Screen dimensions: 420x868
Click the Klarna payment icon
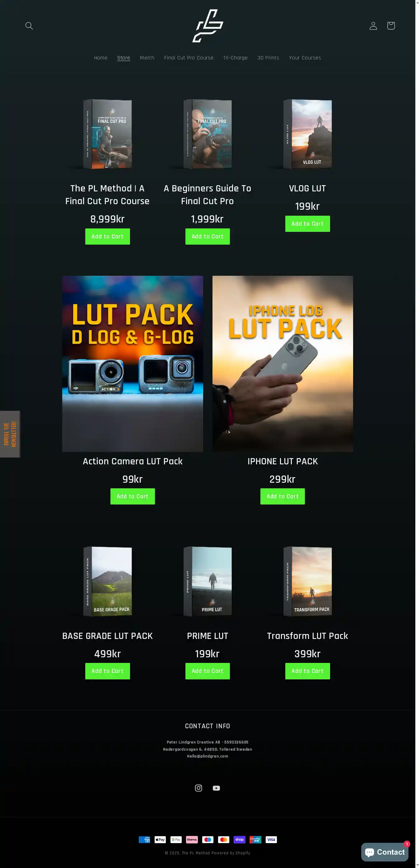click(x=192, y=839)
